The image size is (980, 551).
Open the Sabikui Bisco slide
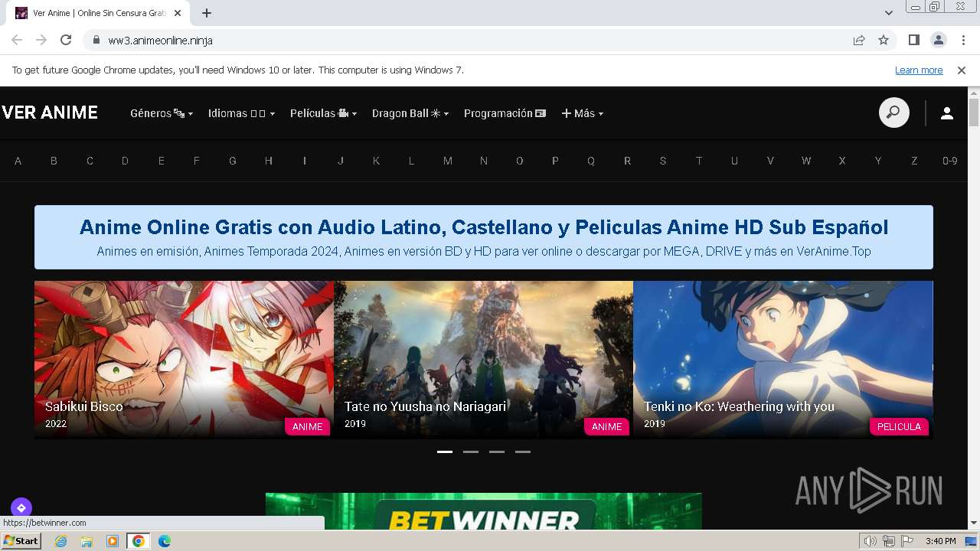click(184, 359)
